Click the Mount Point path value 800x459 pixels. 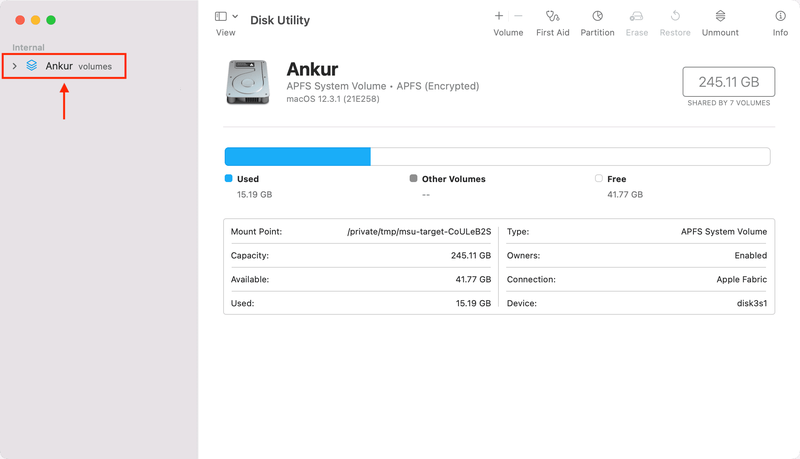pyautogui.click(x=419, y=232)
